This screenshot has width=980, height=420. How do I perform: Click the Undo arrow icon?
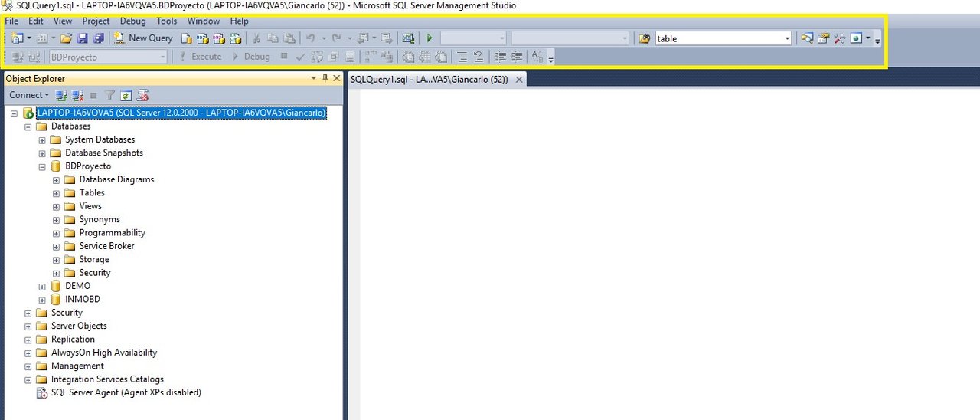click(x=310, y=38)
